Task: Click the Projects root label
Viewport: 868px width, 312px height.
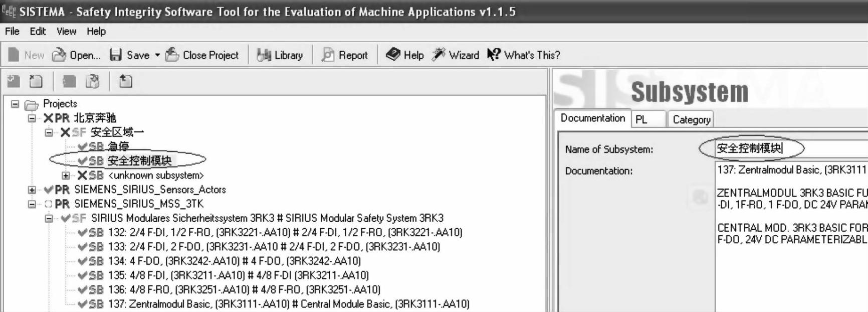Action: 60,104
